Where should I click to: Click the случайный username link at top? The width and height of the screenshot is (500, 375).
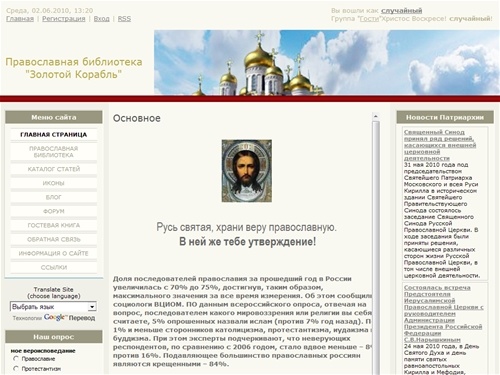401,11
